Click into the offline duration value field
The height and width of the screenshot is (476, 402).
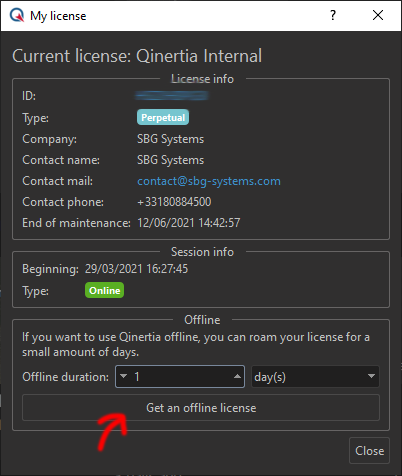180,377
